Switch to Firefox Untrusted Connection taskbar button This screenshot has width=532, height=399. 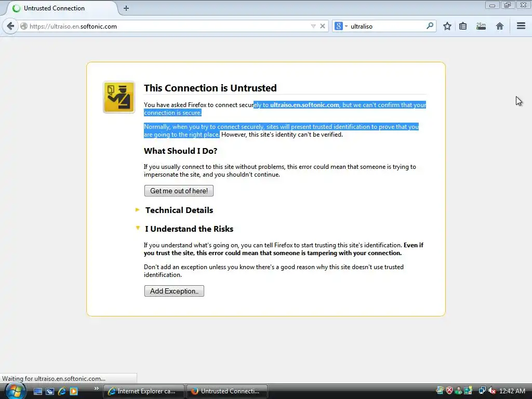click(227, 391)
